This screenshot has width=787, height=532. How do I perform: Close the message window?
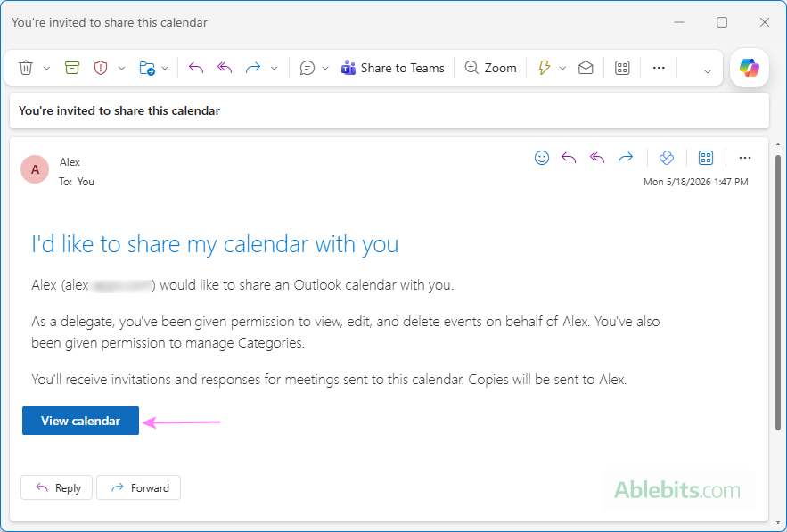(765, 22)
